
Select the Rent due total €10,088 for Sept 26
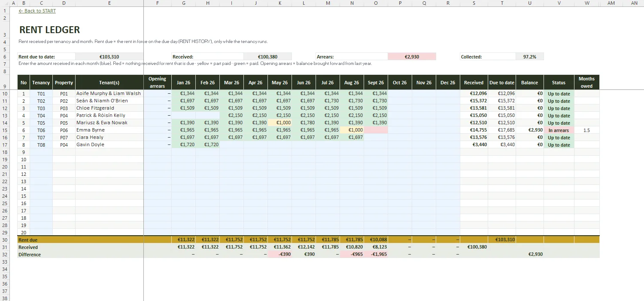point(376,240)
